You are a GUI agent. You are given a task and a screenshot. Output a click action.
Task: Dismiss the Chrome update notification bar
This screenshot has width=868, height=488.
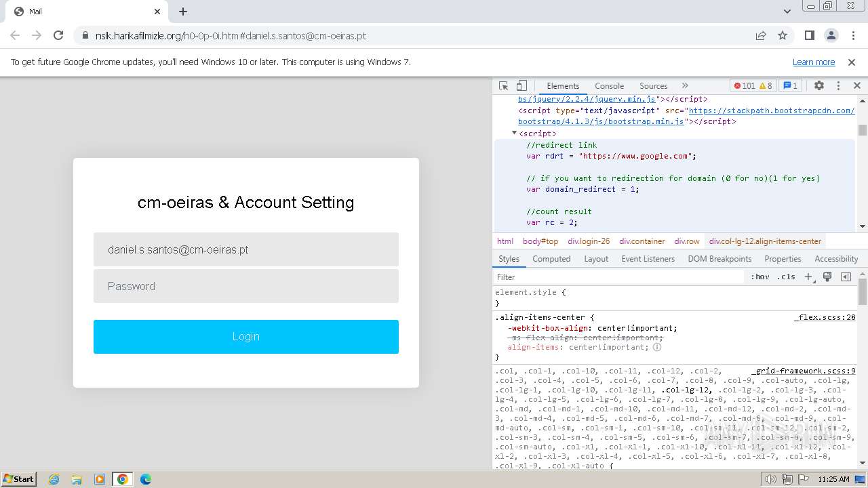pos(852,62)
